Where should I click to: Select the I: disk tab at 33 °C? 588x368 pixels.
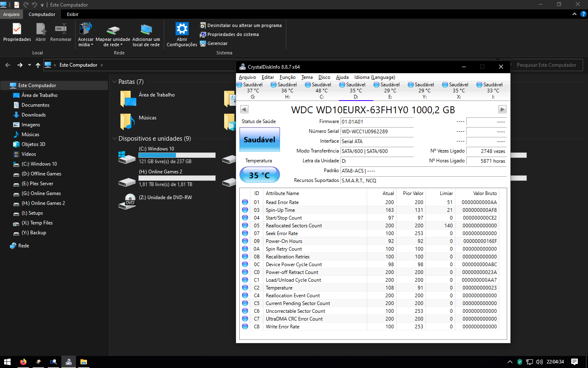tap(493, 90)
